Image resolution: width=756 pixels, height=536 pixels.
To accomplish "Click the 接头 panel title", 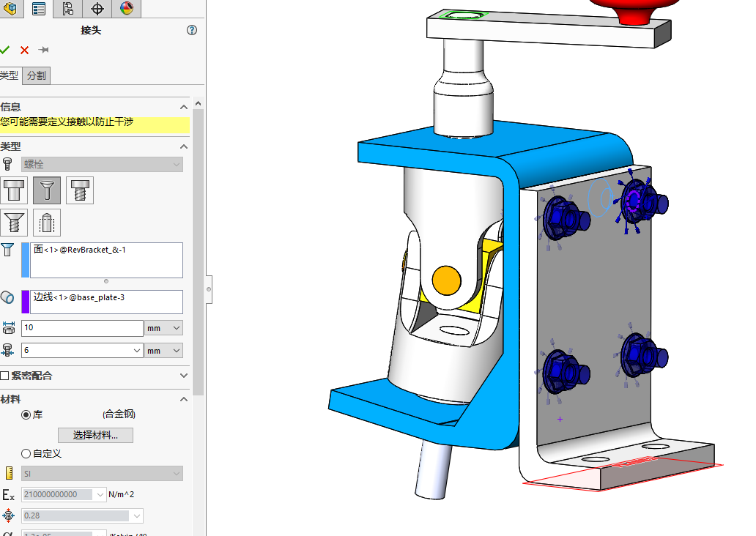I will pos(91,30).
